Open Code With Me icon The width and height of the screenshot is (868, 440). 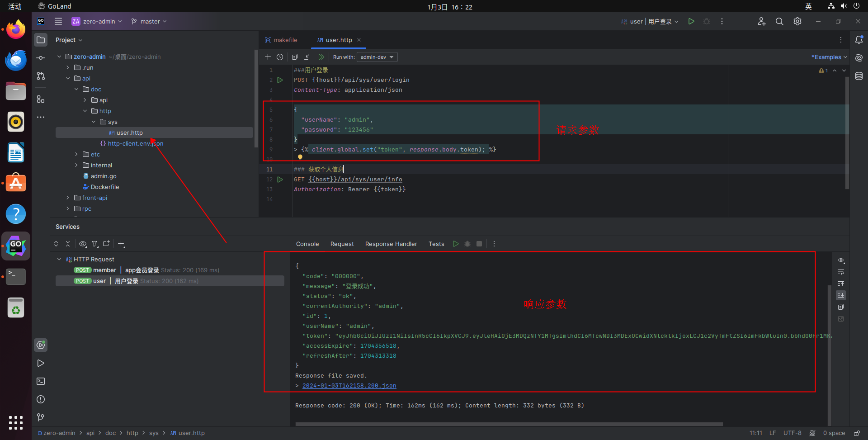tap(761, 21)
